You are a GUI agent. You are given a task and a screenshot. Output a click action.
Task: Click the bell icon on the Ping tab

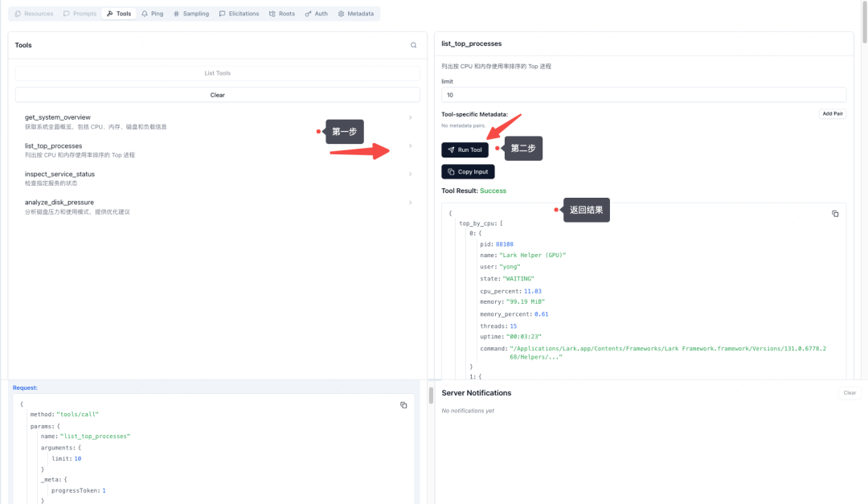coord(145,14)
